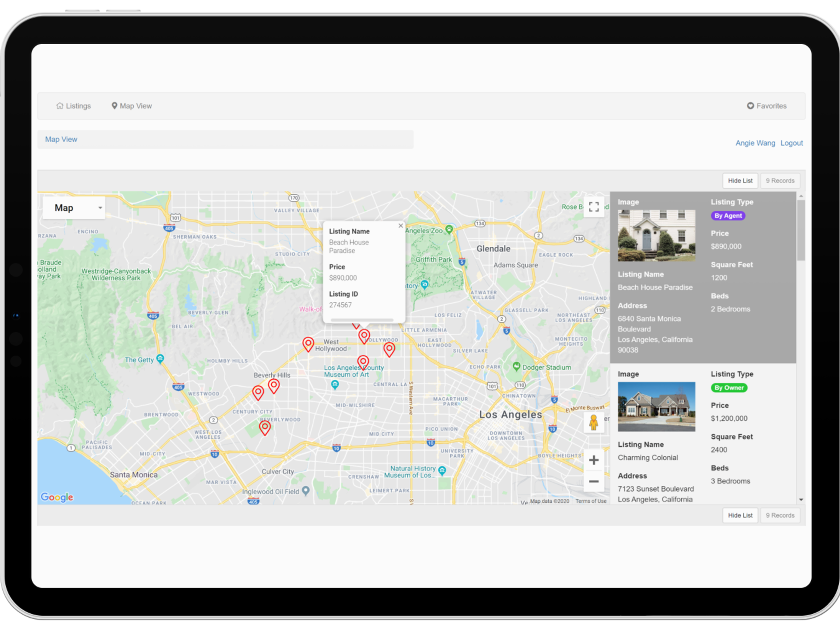The width and height of the screenshot is (840, 630).
Task: Click Beach House Paradise name in list
Action: point(655,287)
